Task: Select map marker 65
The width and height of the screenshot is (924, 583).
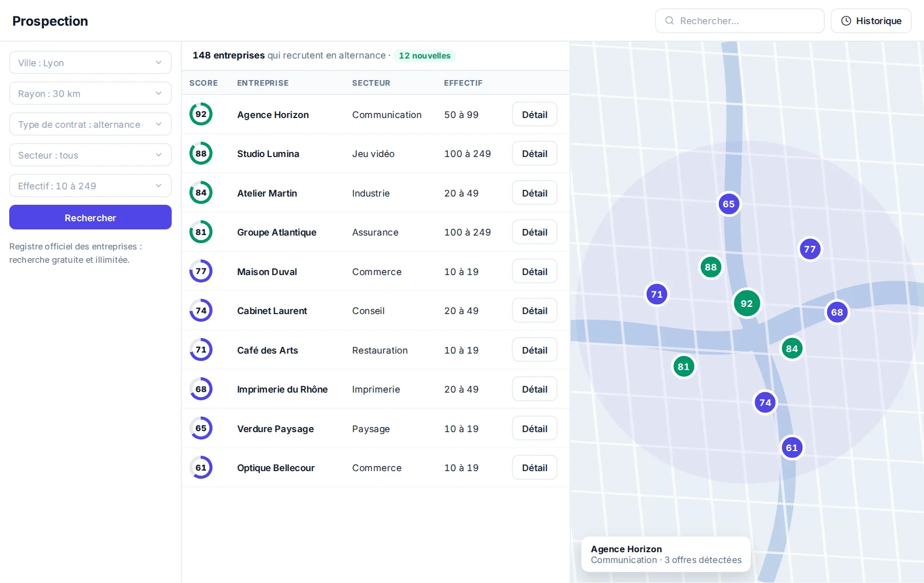Action: (729, 204)
